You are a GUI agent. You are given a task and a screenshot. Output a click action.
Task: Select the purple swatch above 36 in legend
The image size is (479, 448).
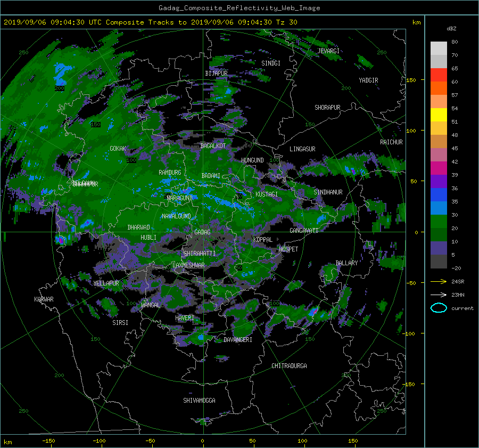tap(439, 182)
